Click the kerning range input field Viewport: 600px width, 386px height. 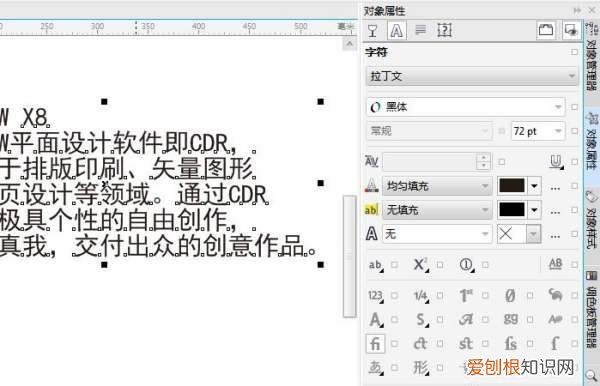[430, 162]
